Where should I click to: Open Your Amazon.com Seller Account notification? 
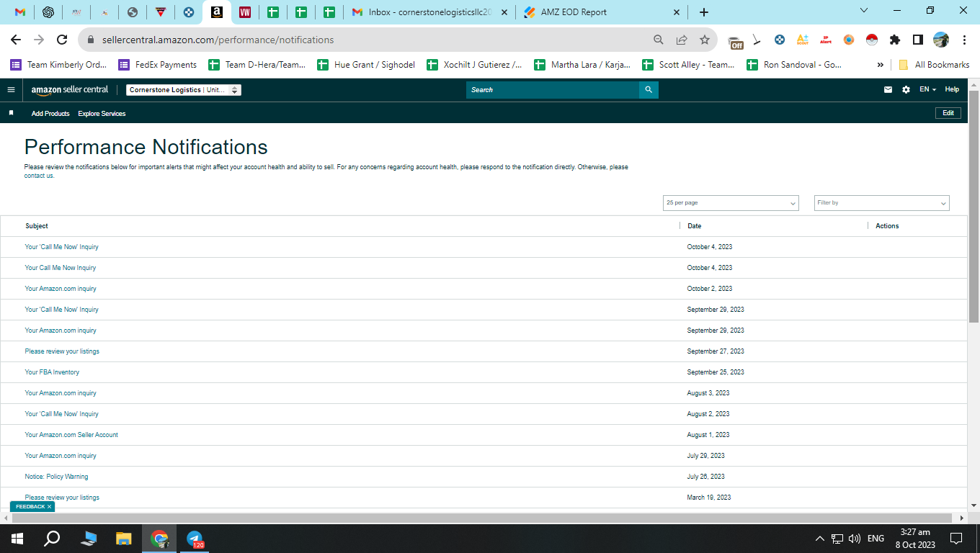pyautogui.click(x=71, y=435)
